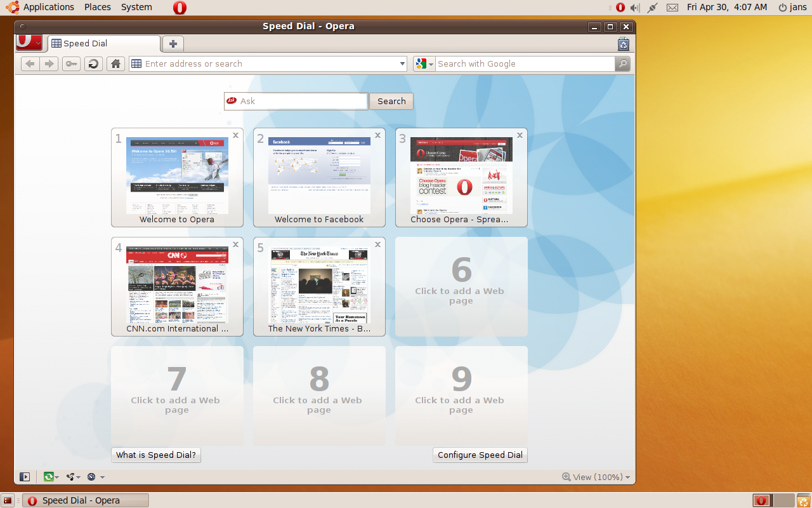Click the Ask search input field
Screen dimensions: 812x508
296,101
